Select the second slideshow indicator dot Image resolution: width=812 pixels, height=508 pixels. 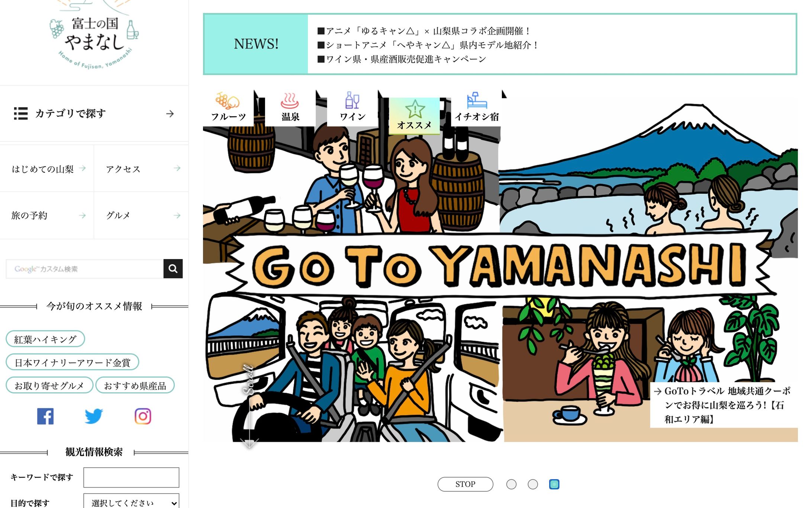click(x=533, y=484)
